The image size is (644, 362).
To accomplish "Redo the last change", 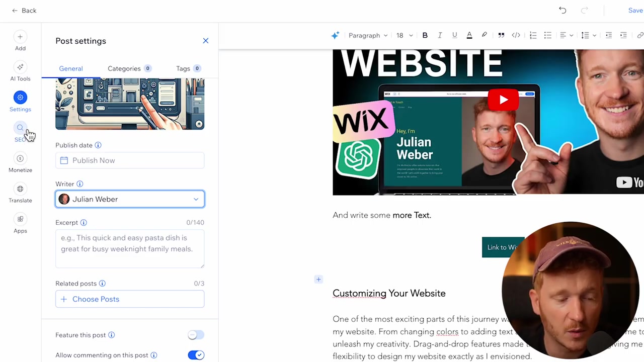I will tap(585, 11).
